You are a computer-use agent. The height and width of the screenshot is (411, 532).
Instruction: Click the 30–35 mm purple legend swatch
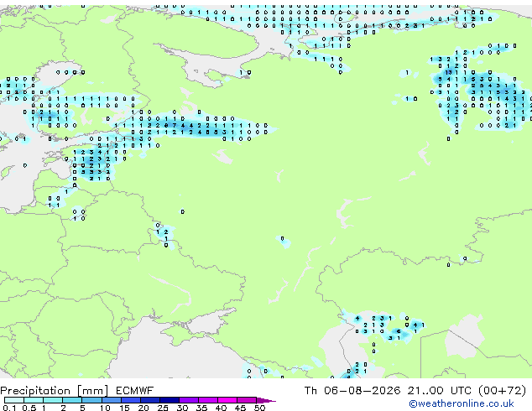(189, 400)
